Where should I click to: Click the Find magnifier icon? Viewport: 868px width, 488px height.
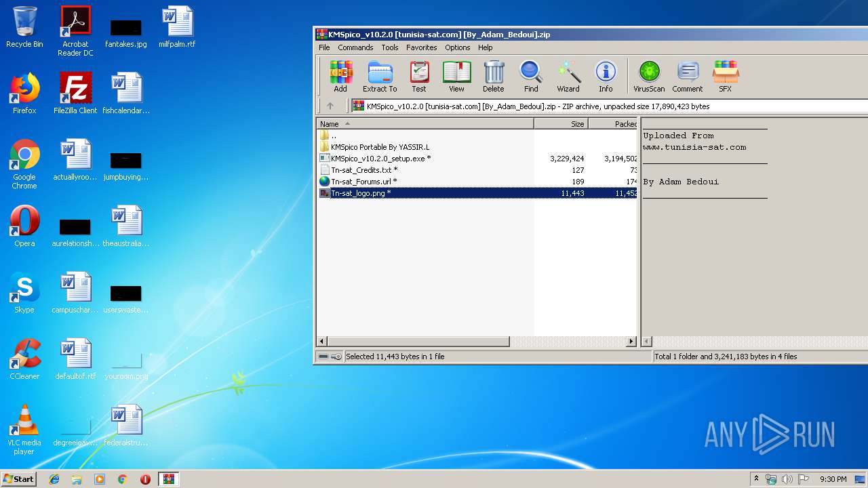click(531, 76)
